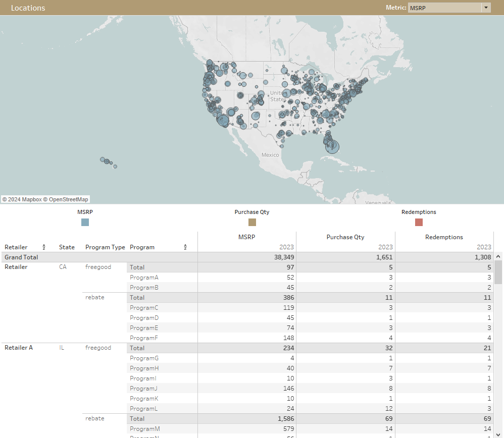Select the IL state cell
Image resolution: width=504 pixels, height=438 pixels.
coord(62,348)
